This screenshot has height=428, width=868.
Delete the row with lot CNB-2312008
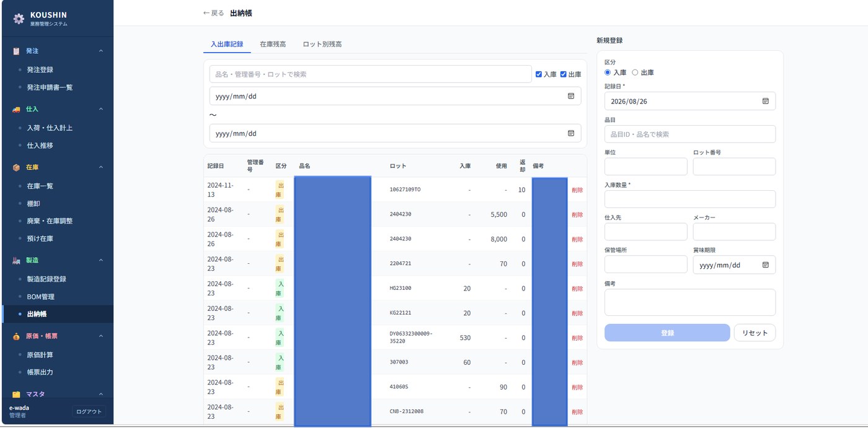click(x=577, y=412)
